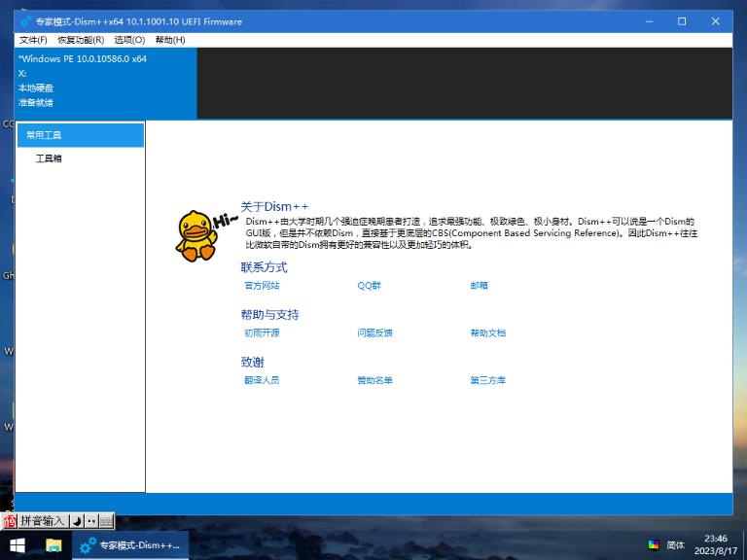Open the 赞助名单 link
Viewport: 747px width, 560px height.
click(x=374, y=380)
